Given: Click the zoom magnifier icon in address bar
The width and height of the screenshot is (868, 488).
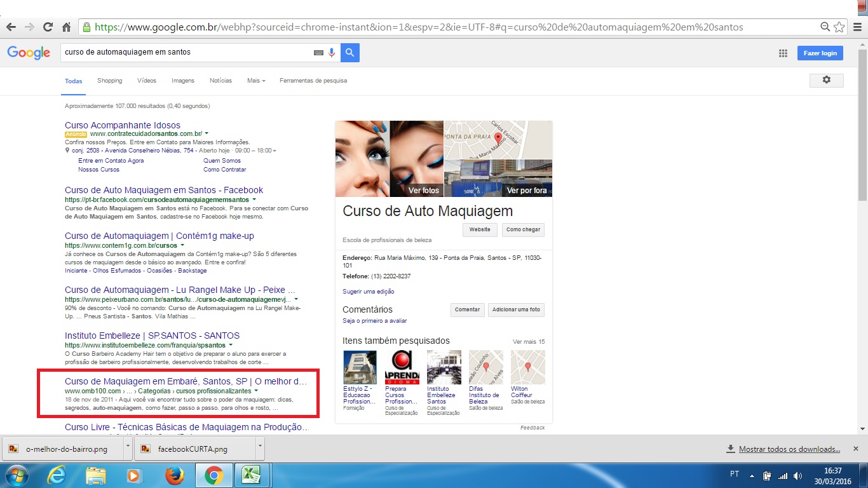Looking at the screenshot, I should [x=825, y=27].
